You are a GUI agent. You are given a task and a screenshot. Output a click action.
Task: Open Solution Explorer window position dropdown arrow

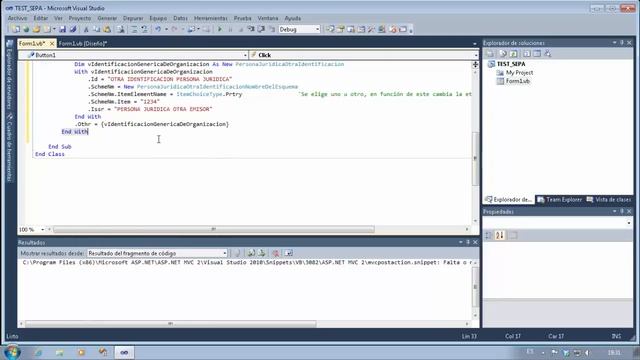click(615, 42)
